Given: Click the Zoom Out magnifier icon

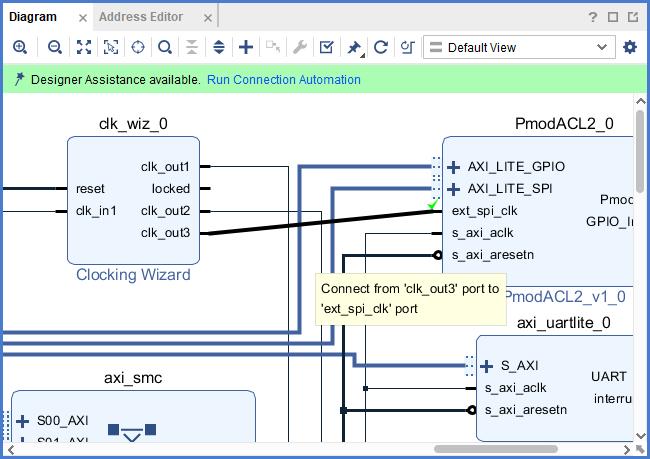Looking at the screenshot, I should (x=55, y=47).
